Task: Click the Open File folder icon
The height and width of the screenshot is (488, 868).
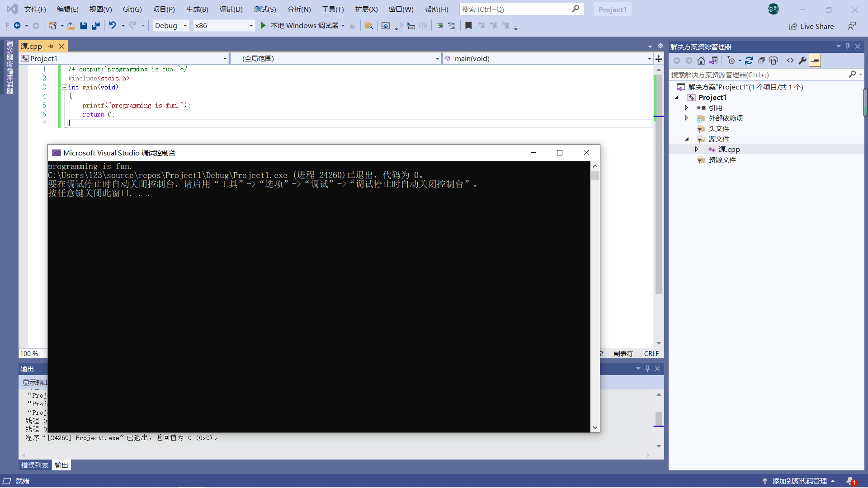Action: pyautogui.click(x=71, y=26)
